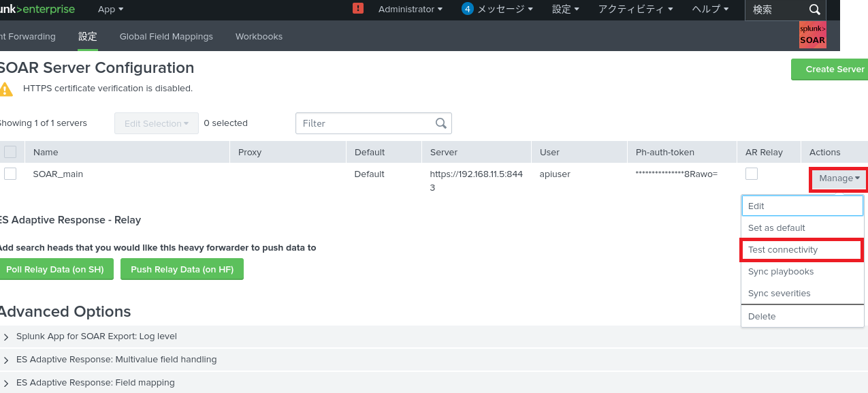This screenshot has width=868, height=393.
Task: Switch to the Global Field Mappings tab
Action: click(x=166, y=36)
